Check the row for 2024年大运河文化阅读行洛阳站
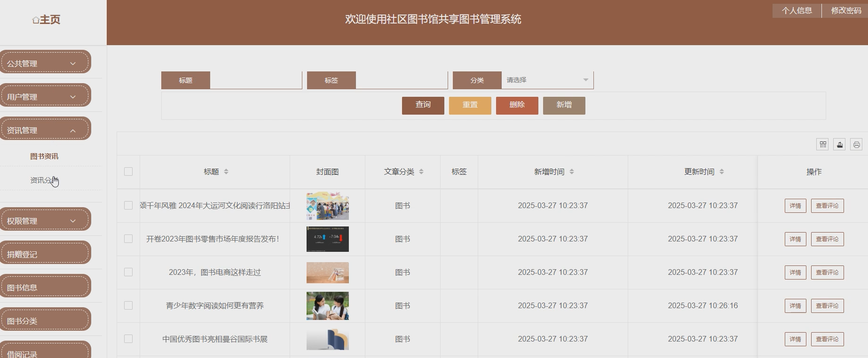Screen dimensions: 868x358 128,205
